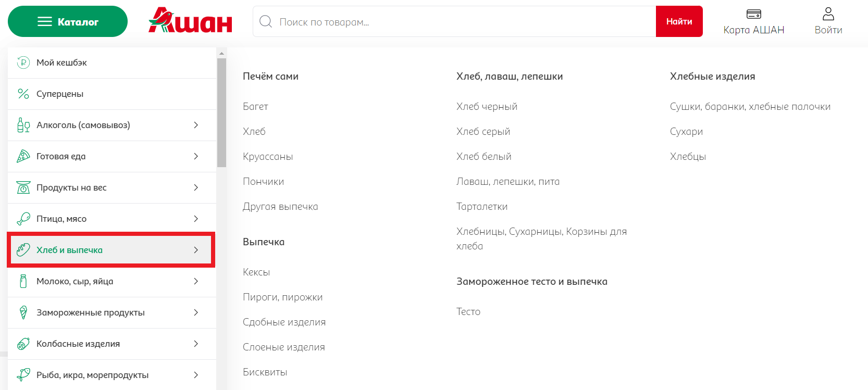Click the red Найти button
The width and height of the screenshot is (868, 390).
(x=679, y=21)
